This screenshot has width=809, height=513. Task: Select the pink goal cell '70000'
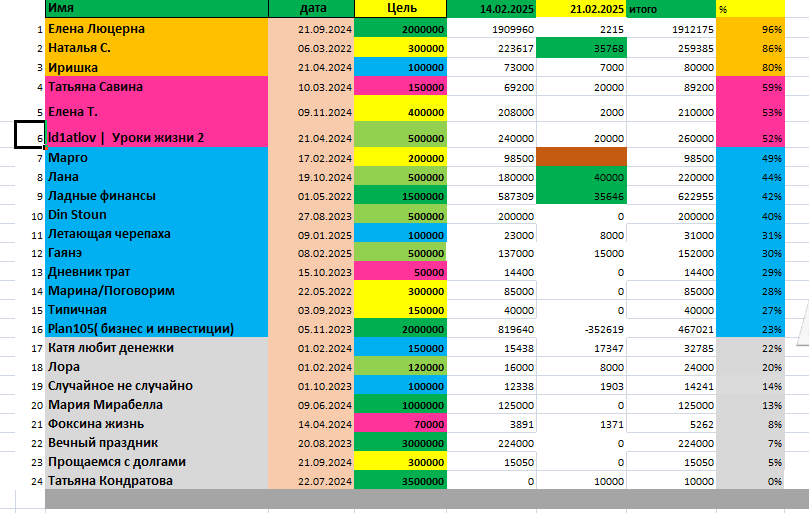[x=401, y=424]
